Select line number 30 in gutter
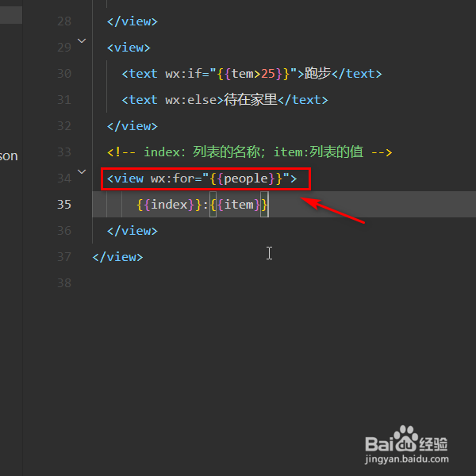The height and width of the screenshot is (476, 476). [64, 74]
